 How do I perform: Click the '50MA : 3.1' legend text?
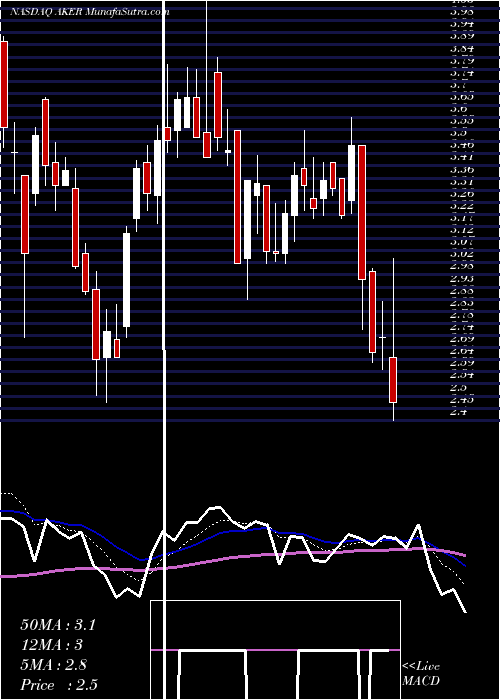(x=58, y=625)
